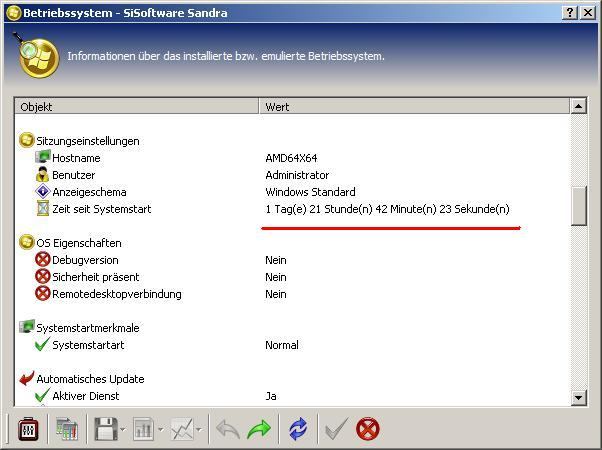Select the Benutzer row
The width and height of the screenshot is (602, 450).
(292, 175)
